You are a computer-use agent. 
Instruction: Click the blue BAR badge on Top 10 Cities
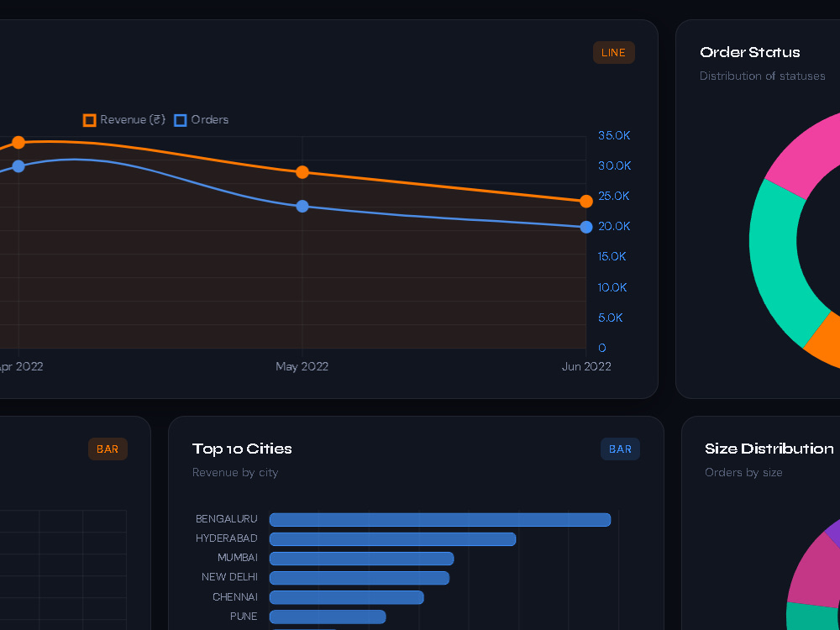pos(620,449)
